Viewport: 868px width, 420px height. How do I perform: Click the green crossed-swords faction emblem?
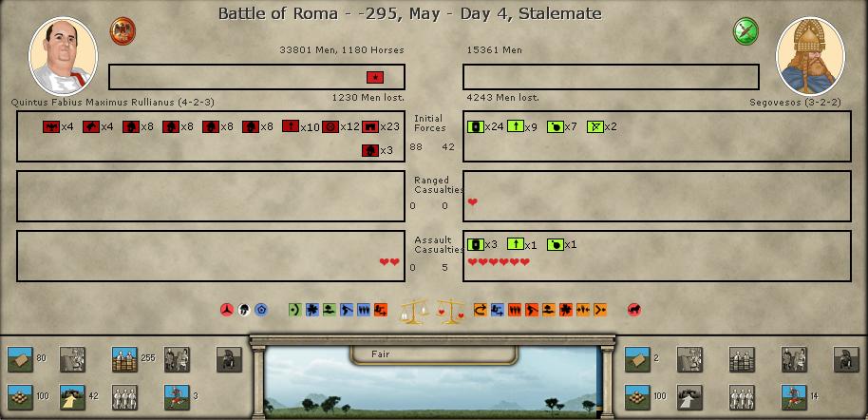(745, 30)
